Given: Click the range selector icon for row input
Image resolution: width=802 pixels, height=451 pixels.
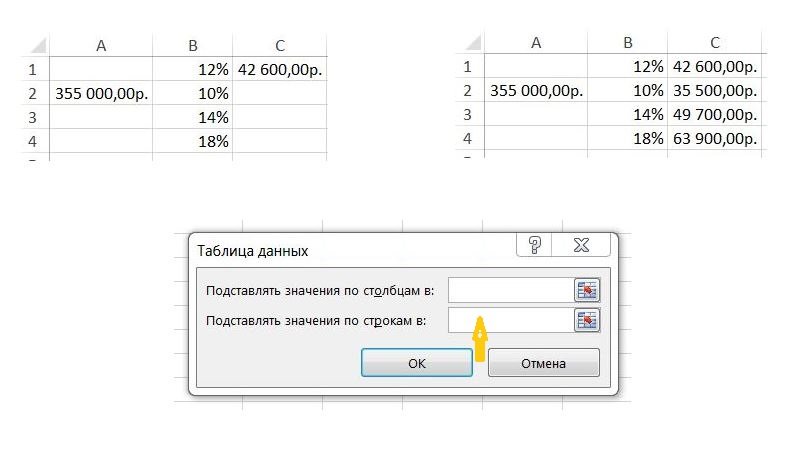Looking at the screenshot, I should pyautogui.click(x=586, y=320).
